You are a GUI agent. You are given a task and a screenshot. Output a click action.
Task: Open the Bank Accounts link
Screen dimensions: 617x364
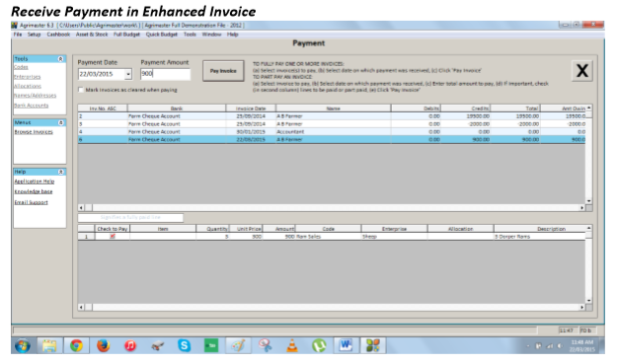click(x=31, y=106)
